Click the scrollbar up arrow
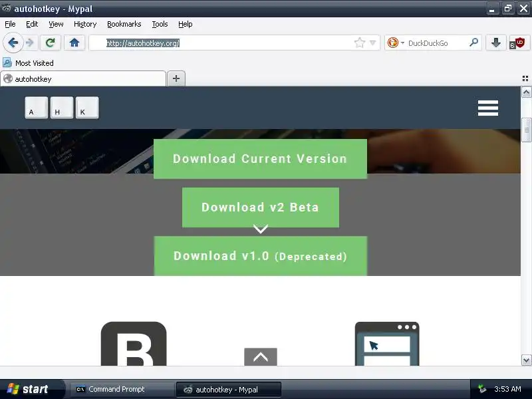 coord(526,92)
